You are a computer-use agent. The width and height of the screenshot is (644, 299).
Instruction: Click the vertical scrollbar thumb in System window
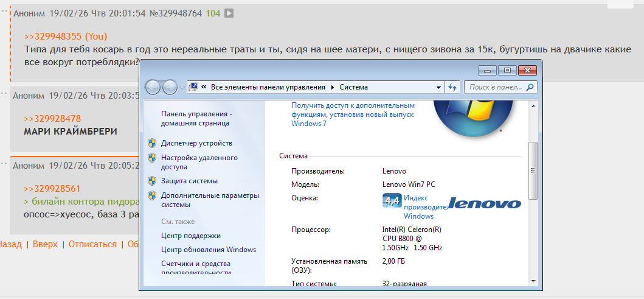[x=533, y=171]
